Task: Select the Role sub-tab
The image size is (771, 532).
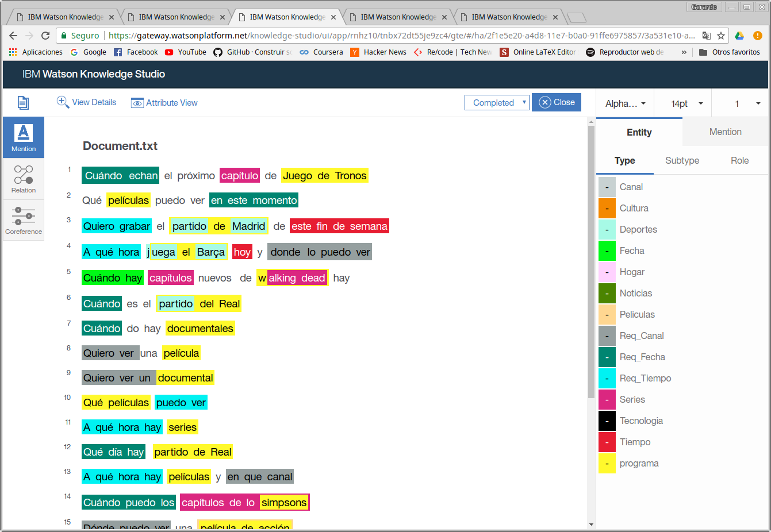Action: (740, 160)
